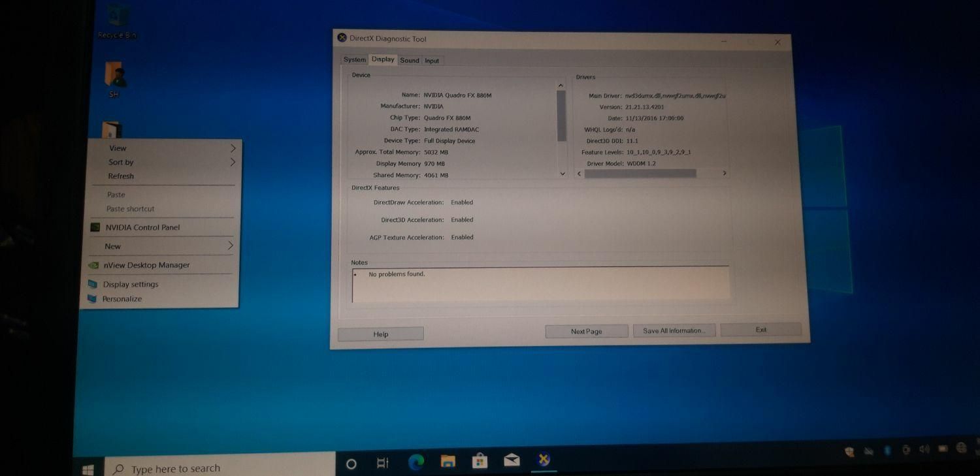Click driver date 11/13/2016 17:00:00
This screenshot has height=476, width=980.
coord(655,118)
